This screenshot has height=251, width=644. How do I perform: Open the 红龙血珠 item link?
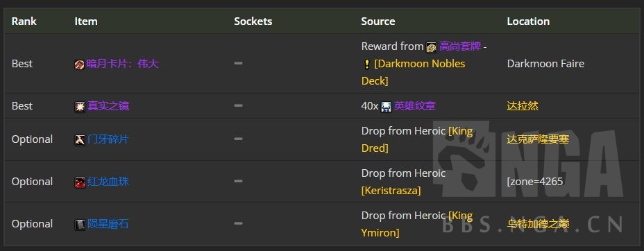(x=108, y=182)
